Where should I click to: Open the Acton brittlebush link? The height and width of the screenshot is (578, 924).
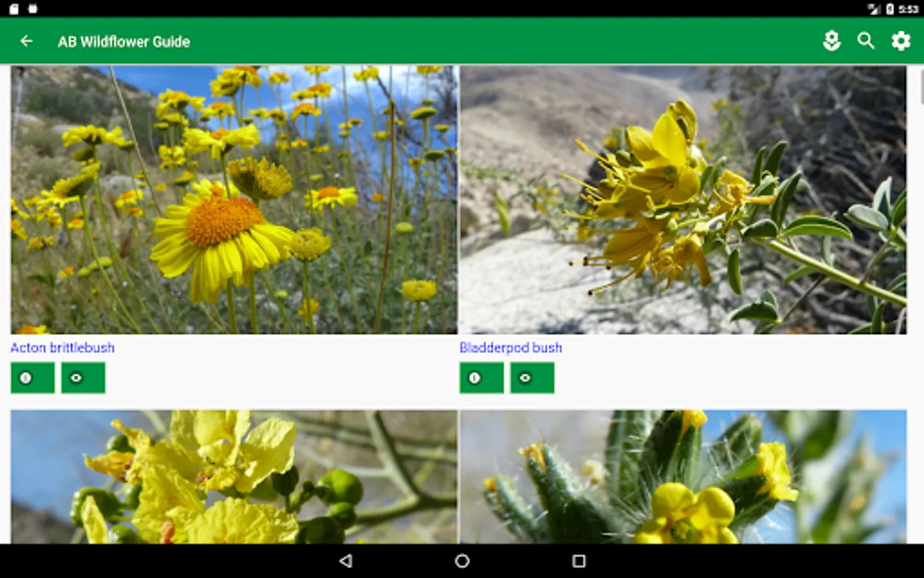tap(62, 347)
